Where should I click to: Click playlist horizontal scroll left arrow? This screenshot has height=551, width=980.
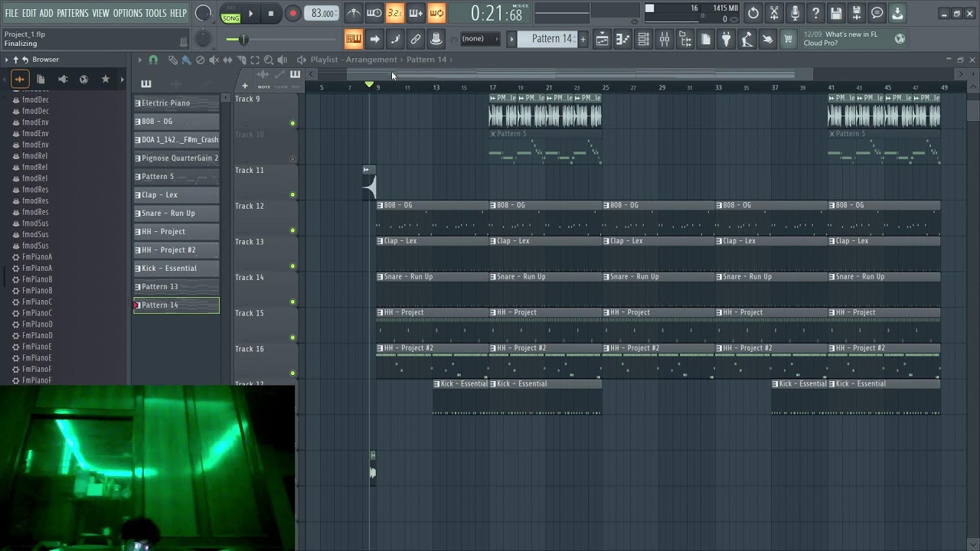312,74
